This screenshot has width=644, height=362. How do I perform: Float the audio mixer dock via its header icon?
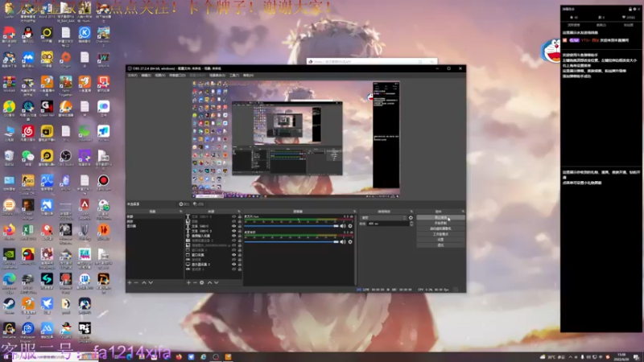coord(354,212)
